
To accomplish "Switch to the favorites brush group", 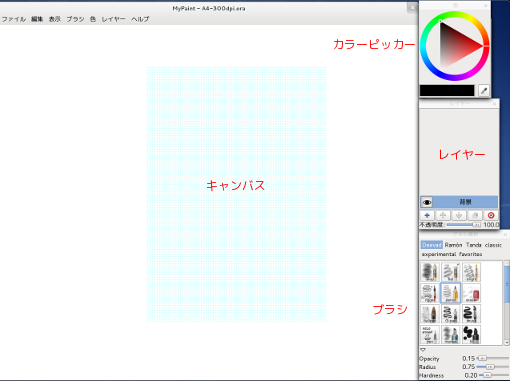I will (470, 254).
